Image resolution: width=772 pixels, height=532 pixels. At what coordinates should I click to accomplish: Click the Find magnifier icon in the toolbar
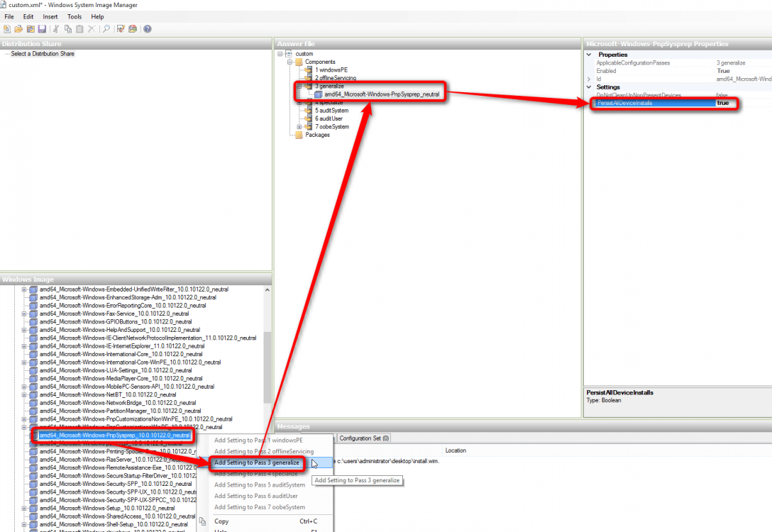[106, 29]
